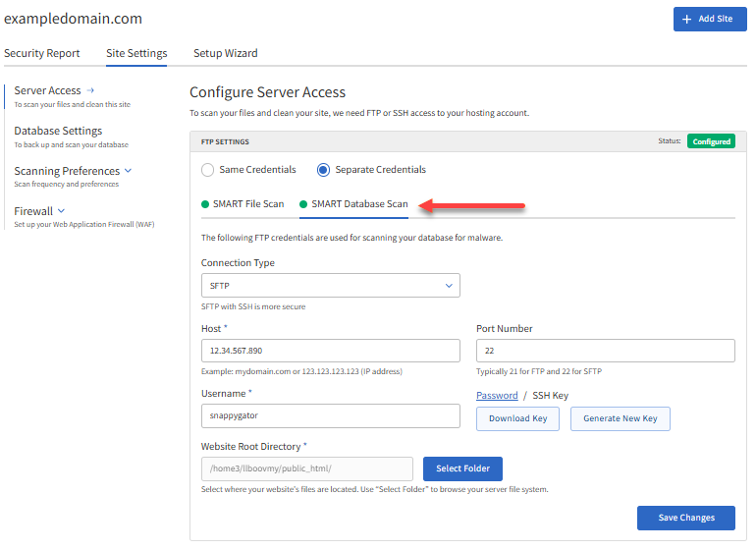Image resolution: width=756 pixels, height=550 pixels.
Task: Click the 'SFTP with SSH is more secure' hint
Action: click(x=253, y=306)
